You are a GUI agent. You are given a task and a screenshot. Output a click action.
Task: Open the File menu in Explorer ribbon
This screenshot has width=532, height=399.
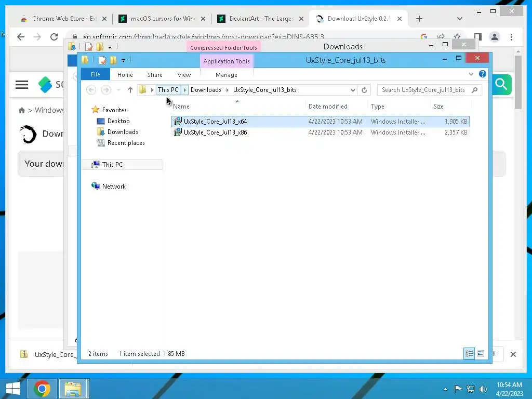[x=96, y=74]
